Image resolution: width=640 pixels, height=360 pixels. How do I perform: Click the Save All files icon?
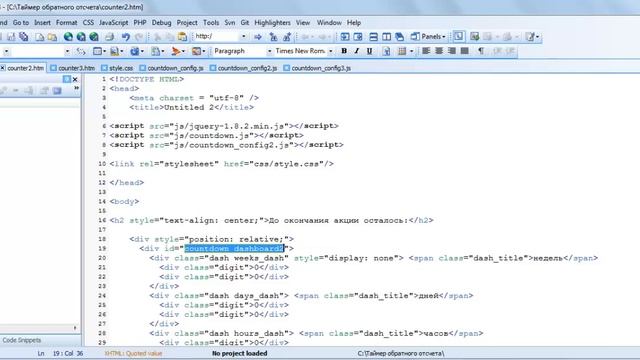(x=24, y=37)
